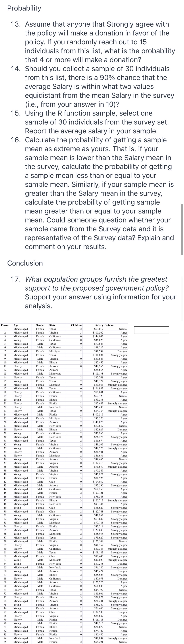Click the Probability section heading

(x=24, y=8)
